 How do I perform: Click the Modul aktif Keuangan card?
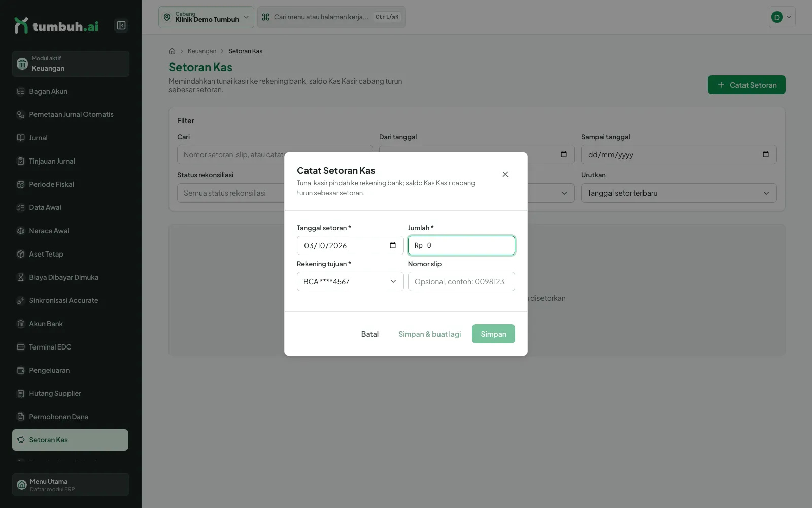pyautogui.click(x=71, y=63)
